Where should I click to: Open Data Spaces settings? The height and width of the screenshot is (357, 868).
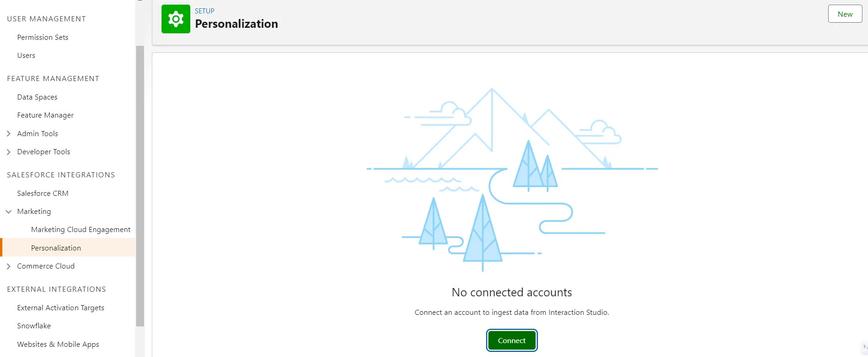37,97
